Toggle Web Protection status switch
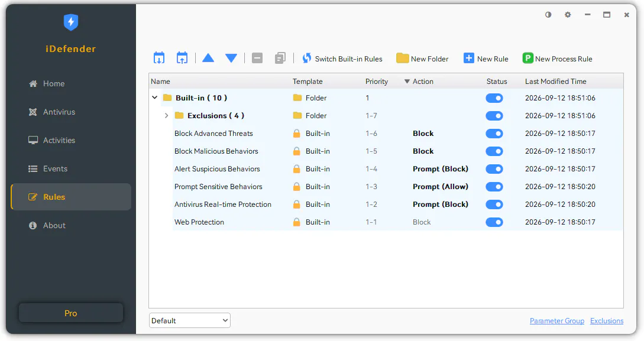Viewport: 644px width, 341px height. point(494,222)
